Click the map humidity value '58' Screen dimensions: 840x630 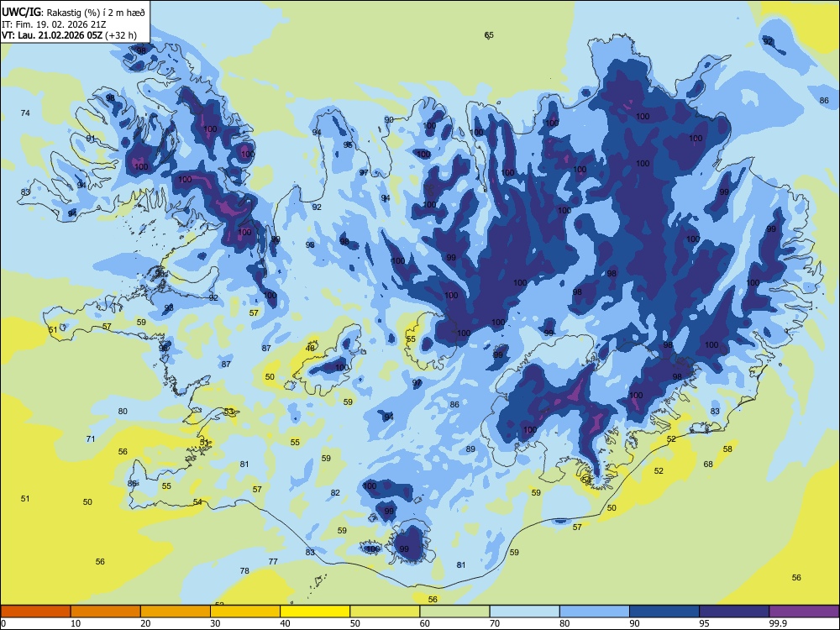pos(727,449)
